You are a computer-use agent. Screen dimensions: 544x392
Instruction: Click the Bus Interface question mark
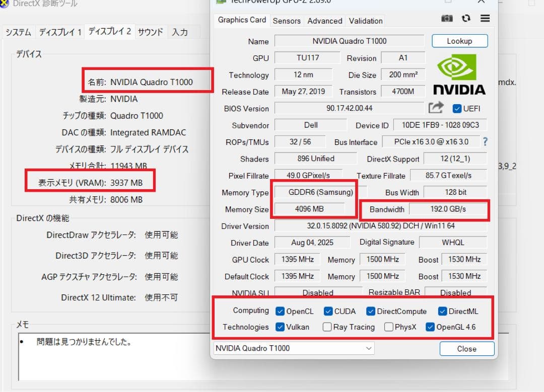(x=485, y=141)
